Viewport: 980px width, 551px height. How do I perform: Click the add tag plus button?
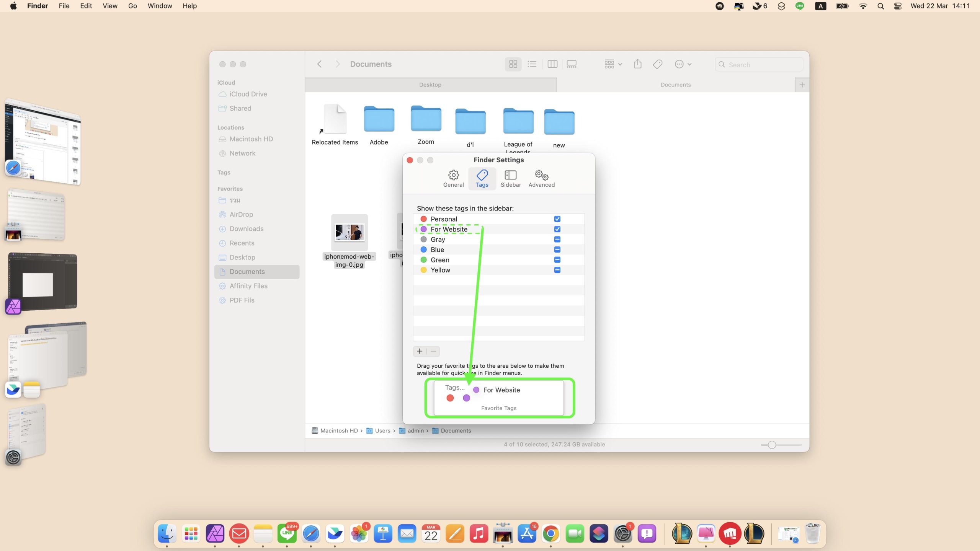(x=420, y=351)
